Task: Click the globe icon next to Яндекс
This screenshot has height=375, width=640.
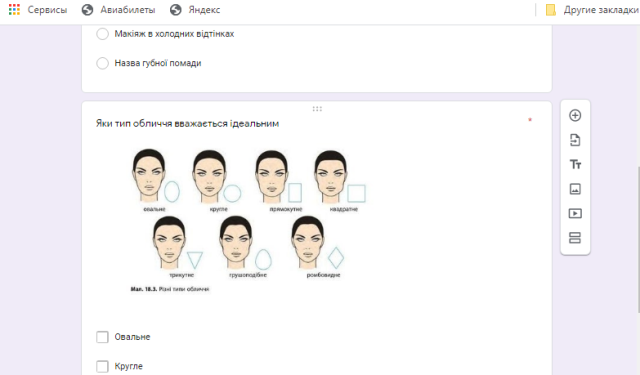Action: (176, 10)
